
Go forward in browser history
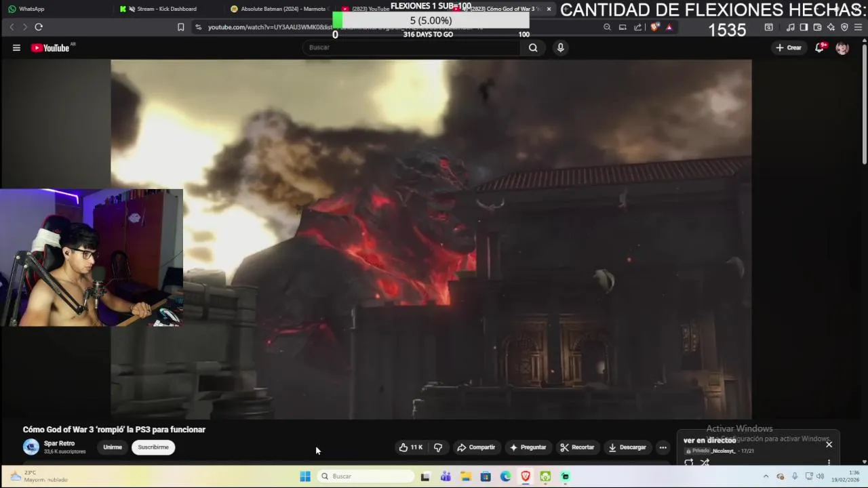point(25,27)
